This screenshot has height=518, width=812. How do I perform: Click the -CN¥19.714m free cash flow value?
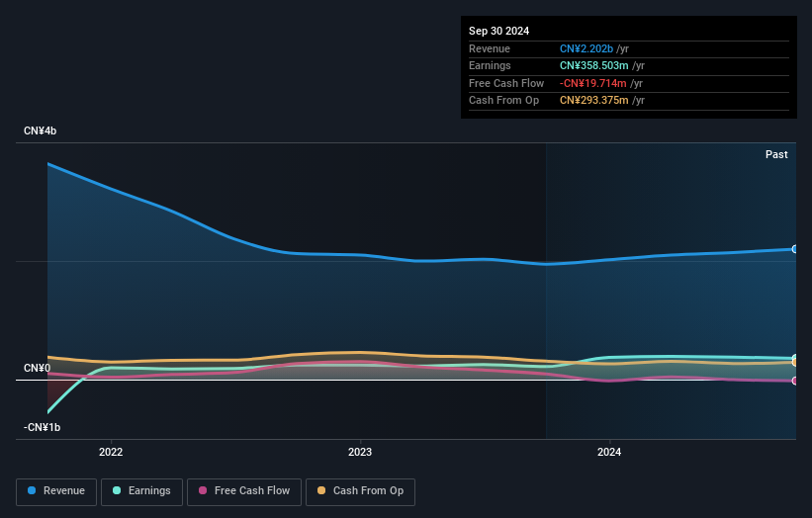pos(593,83)
